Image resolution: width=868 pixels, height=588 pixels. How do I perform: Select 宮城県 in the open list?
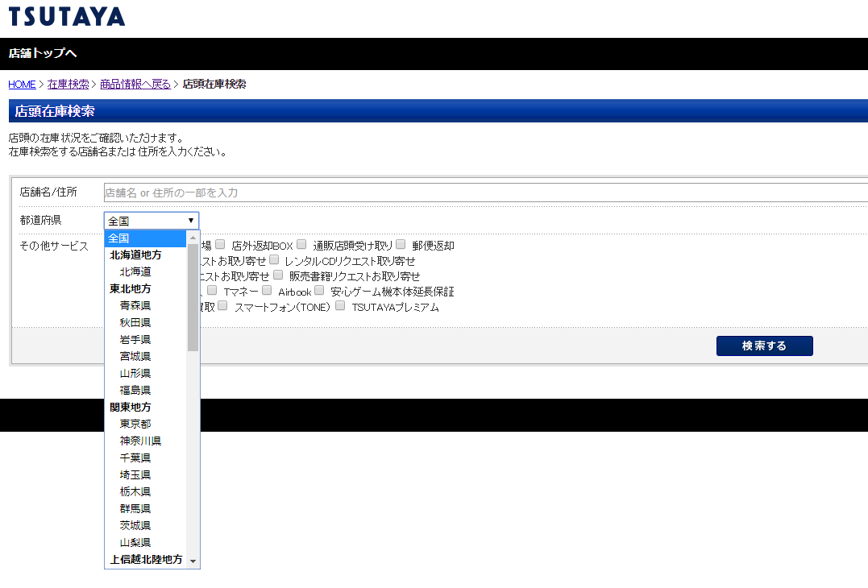[135, 356]
